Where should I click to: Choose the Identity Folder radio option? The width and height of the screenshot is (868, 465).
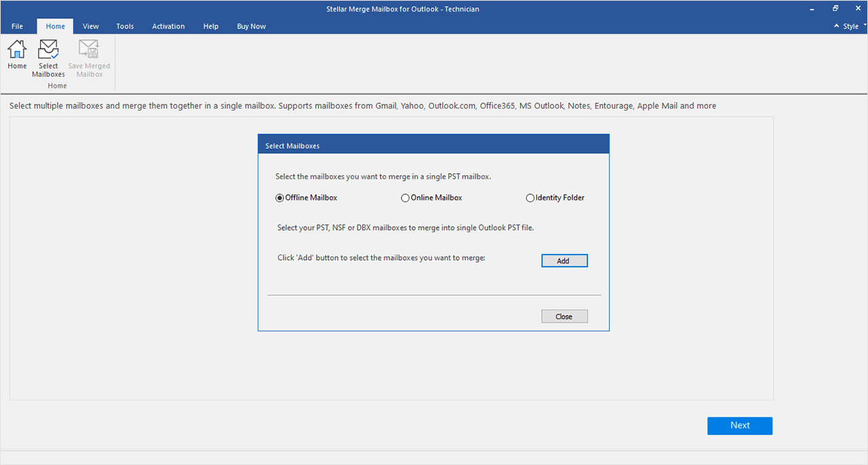[555, 198]
